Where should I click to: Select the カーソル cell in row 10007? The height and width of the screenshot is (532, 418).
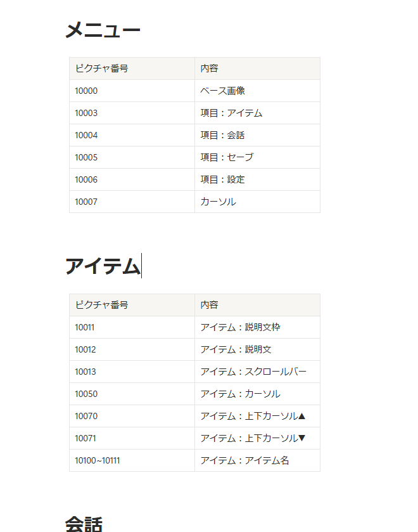[x=257, y=202]
